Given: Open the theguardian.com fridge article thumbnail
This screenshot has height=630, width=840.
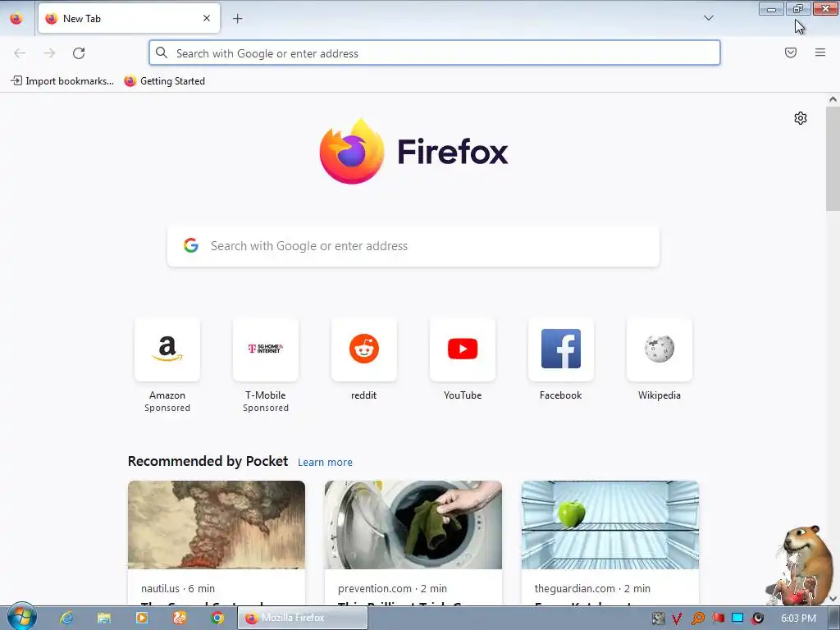Looking at the screenshot, I should click(x=609, y=524).
